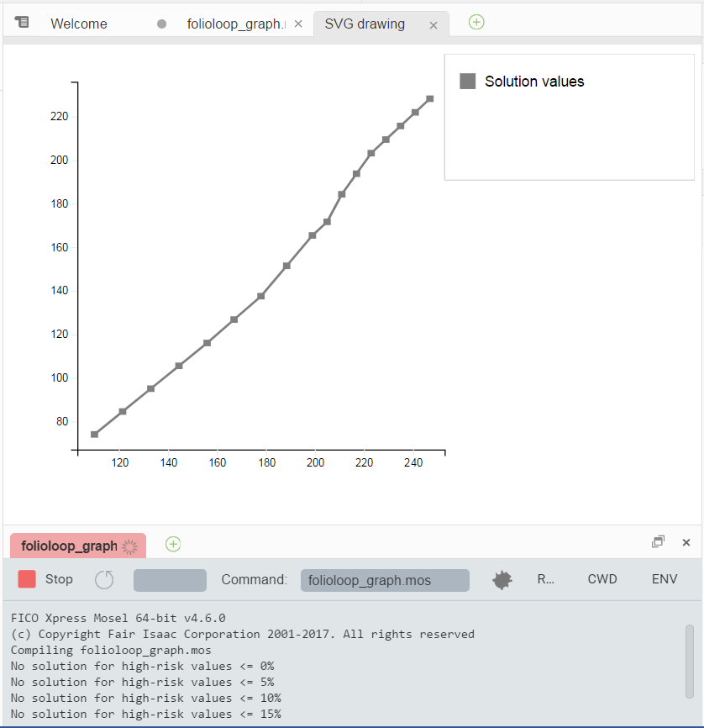Click the Stop label button

(x=59, y=579)
